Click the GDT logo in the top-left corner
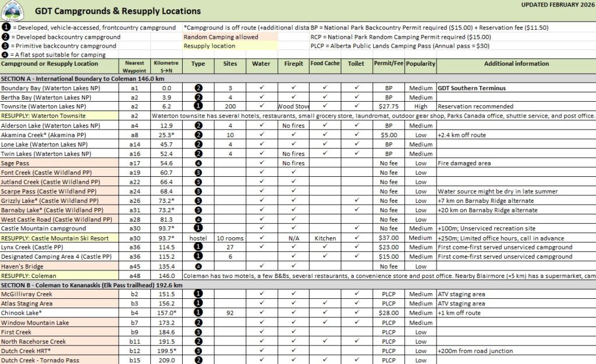This screenshot has width=596, height=364. click(x=13, y=10)
